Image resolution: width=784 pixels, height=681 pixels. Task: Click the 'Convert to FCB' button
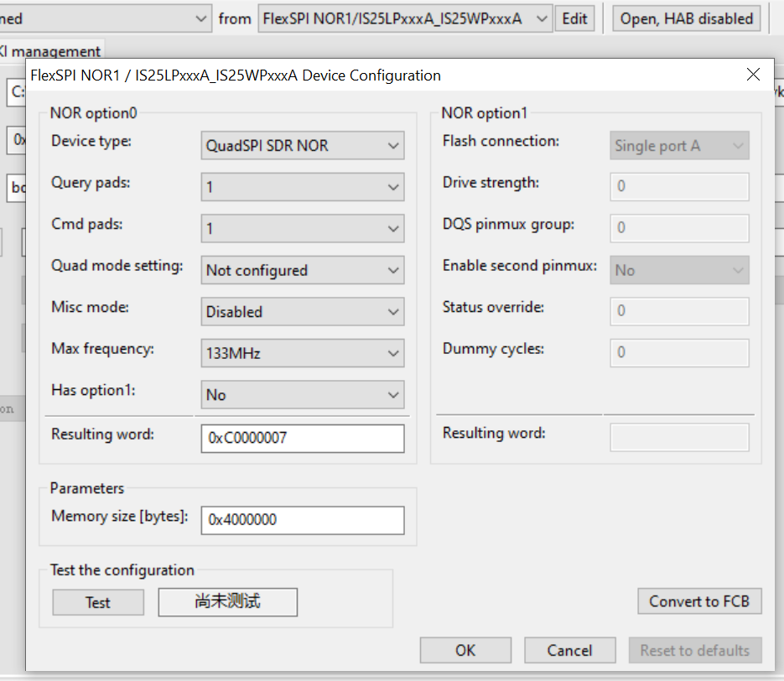click(x=699, y=601)
